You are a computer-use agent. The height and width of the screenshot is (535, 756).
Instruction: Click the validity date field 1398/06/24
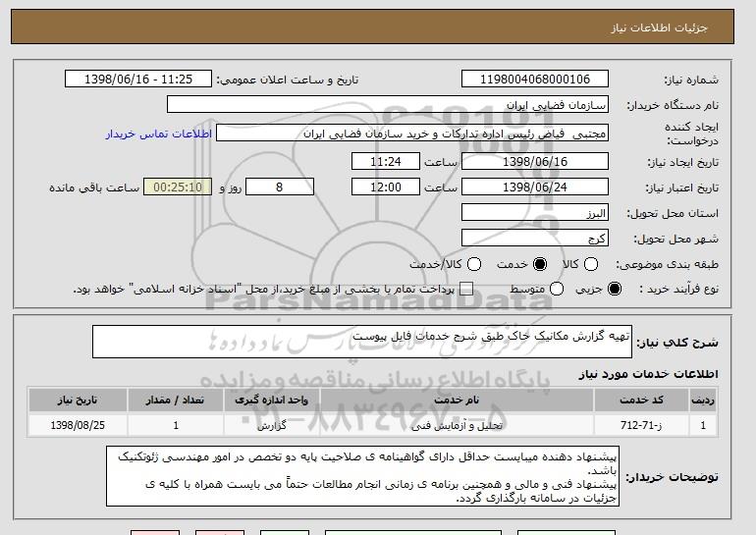pos(535,187)
